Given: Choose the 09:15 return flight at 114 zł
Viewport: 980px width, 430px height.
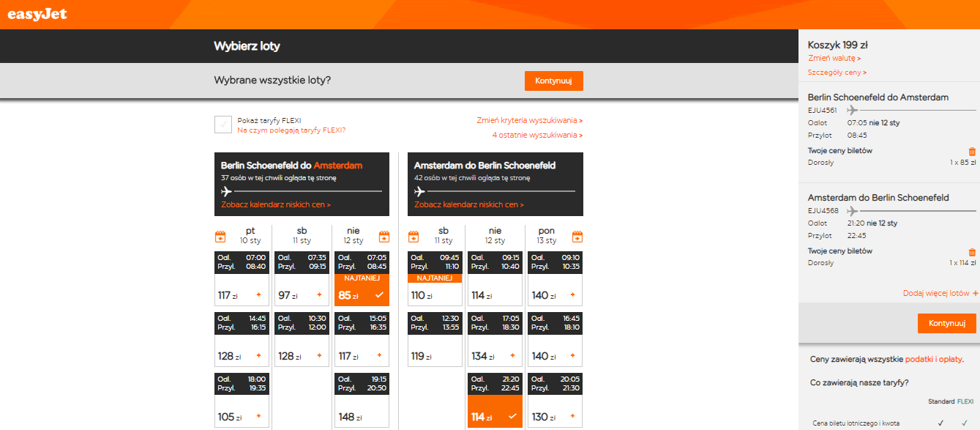Looking at the screenshot, I should pyautogui.click(x=495, y=279).
